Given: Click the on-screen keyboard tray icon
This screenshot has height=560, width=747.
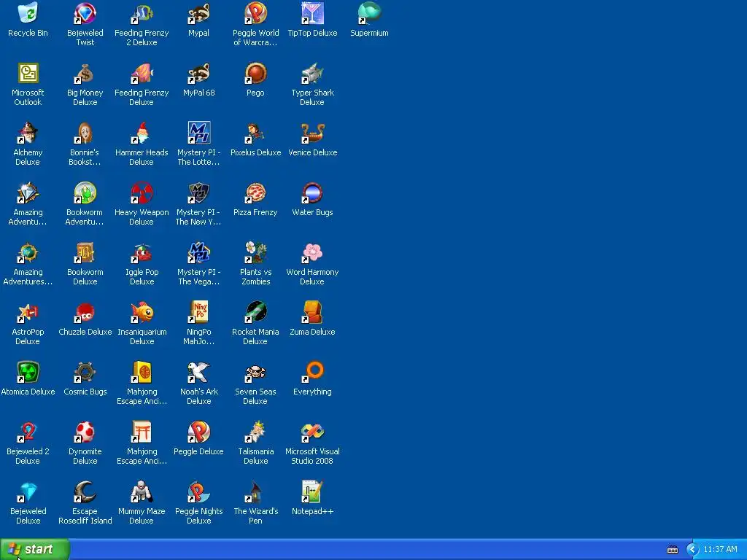Looking at the screenshot, I should 672,550.
